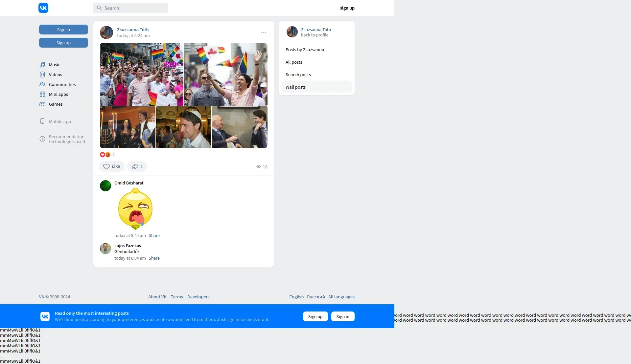Click reaction emojis summary under photos

[105, 155]
